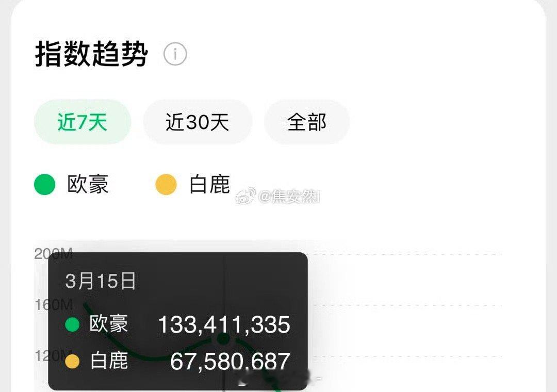The width and height of the screenshot is (557, 392).
Task: Switch to the 近30天 tab
Action: [198, 122]
